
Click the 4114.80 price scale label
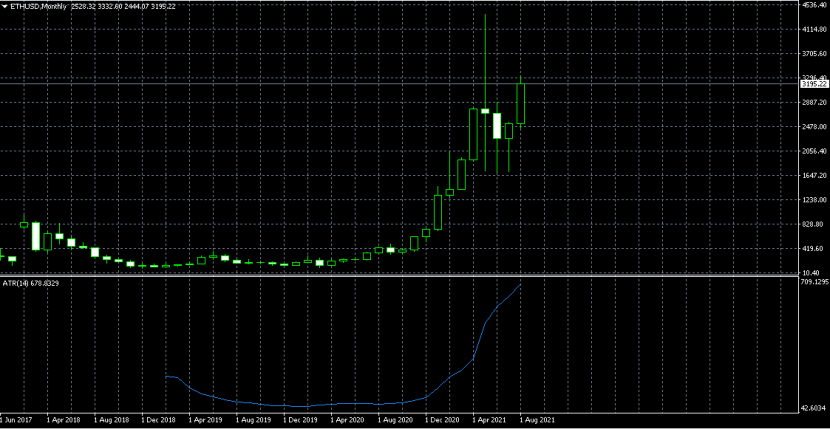pyautogui.click(x=815, y=30)
